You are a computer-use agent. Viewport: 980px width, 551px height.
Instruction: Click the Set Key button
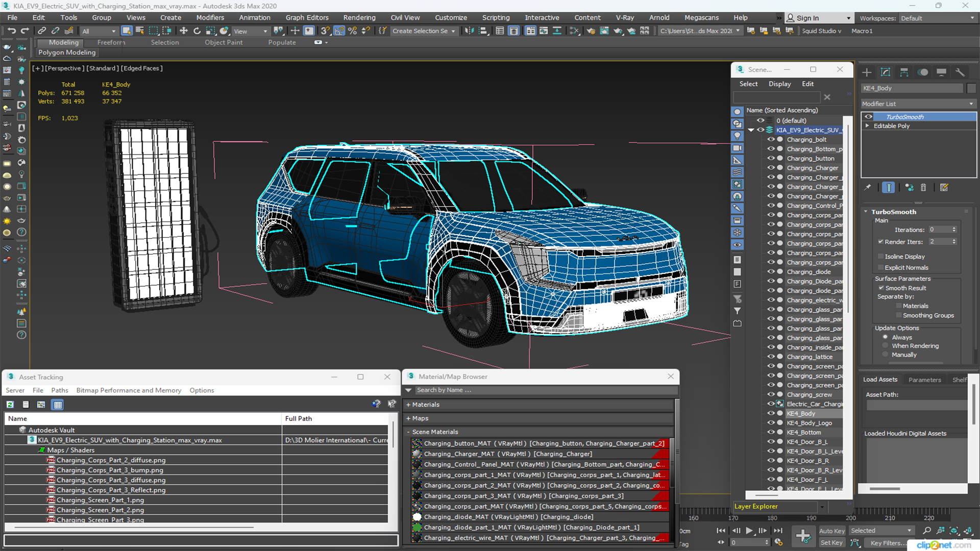point(831,543)
